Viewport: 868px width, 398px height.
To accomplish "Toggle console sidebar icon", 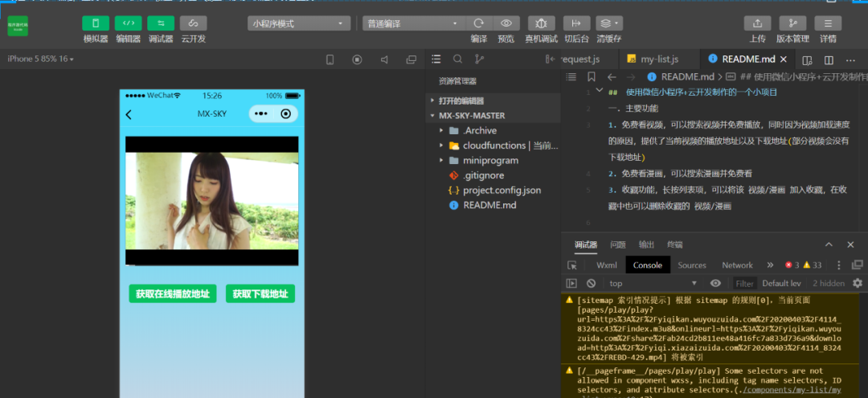I will (x=571, y=283).
